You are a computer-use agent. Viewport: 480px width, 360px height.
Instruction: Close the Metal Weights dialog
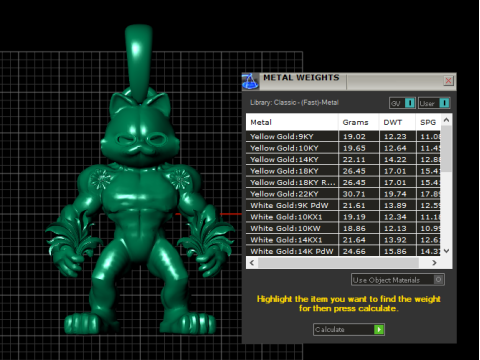448,81
